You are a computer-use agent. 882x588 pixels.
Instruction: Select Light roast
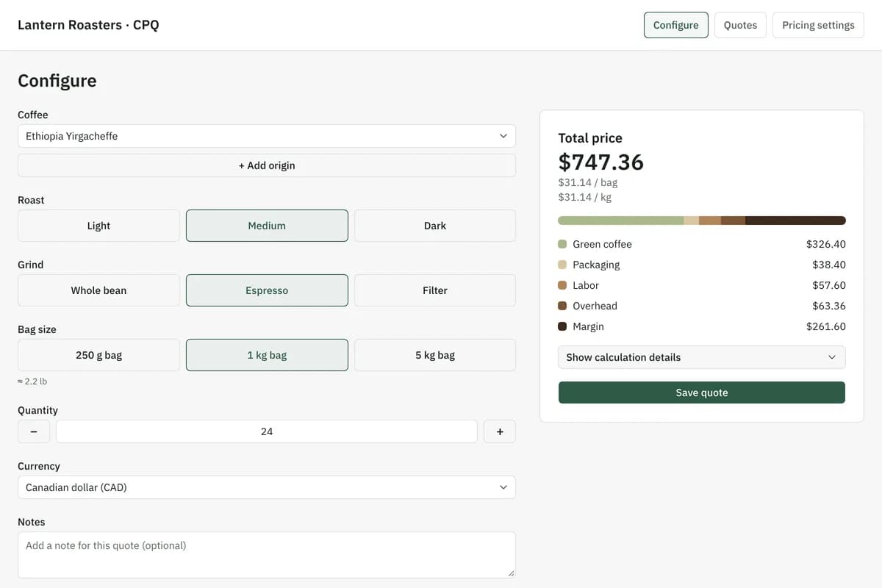[98, 226]
